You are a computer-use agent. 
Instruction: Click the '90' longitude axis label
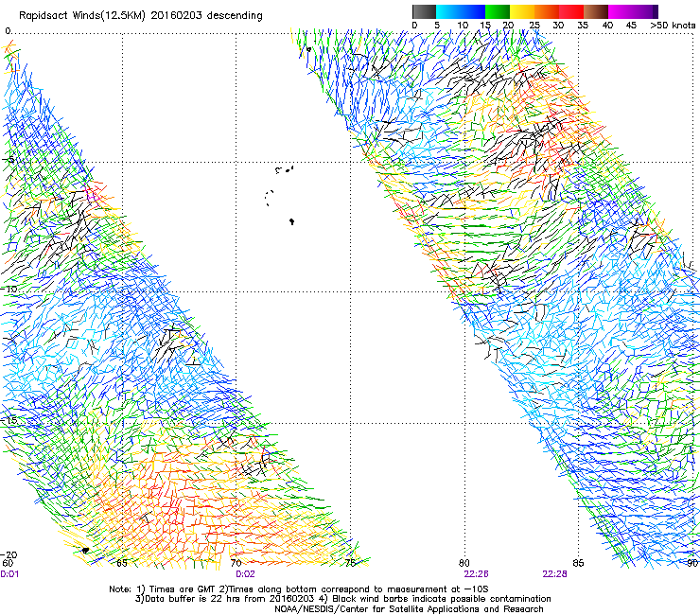click(x=692, y=563)
